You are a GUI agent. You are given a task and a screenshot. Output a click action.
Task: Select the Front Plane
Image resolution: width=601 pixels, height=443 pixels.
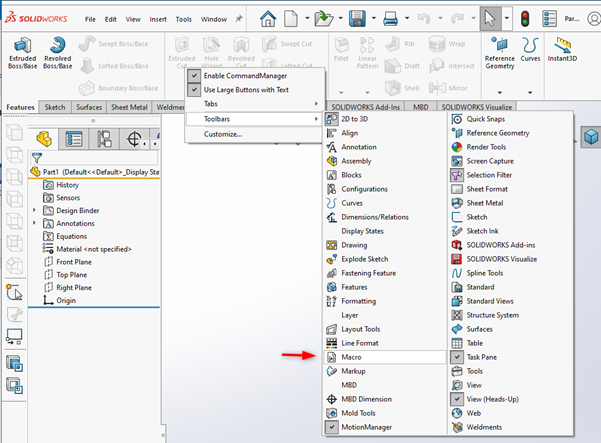click(x=68, y=262)
